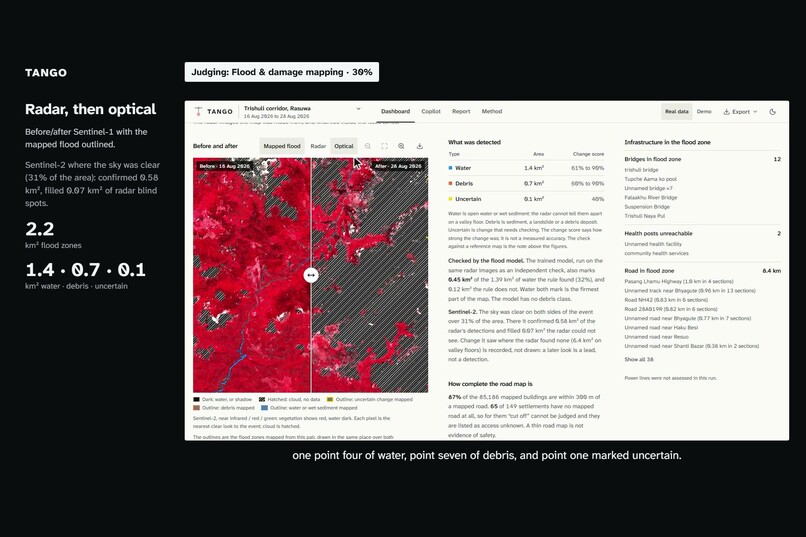Viewport: 806px width, 537px height.
Task: Click the '1.4 km²' water area value
Action: click(x=534, y=168)
